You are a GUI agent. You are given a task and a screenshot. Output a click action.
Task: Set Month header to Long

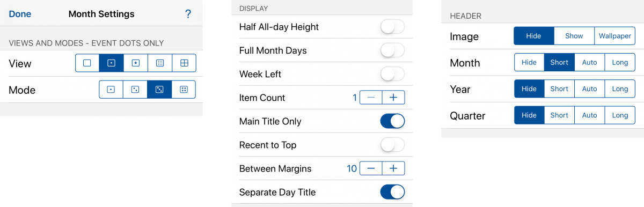[x=620, y=62]
